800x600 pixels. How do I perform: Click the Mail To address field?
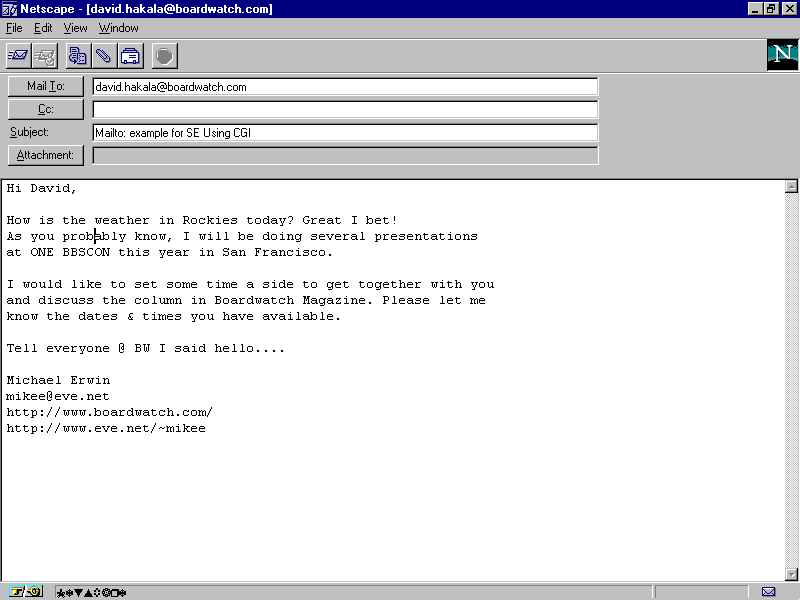(x=345, y=87)
